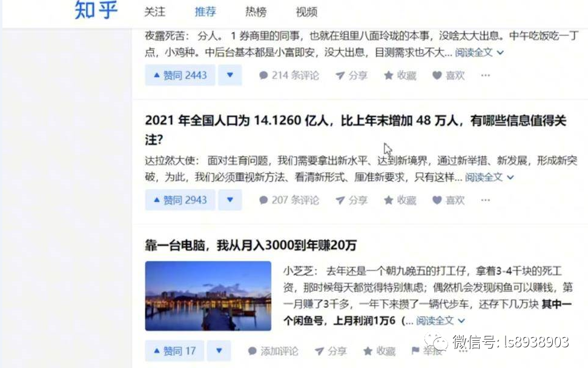Upvote the article with 赞同 17
Viewport: 588px width, 368px height.
[x=175, y=351]
